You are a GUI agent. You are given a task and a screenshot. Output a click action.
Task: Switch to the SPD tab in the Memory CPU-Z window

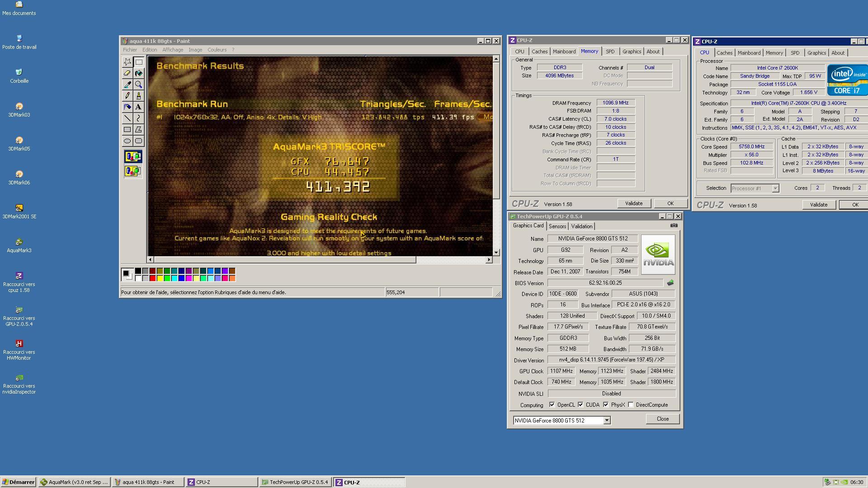[610, 52]
